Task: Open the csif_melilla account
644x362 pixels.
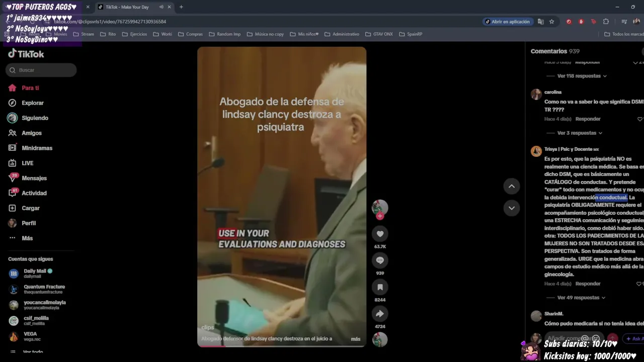Action: point(36,320)
